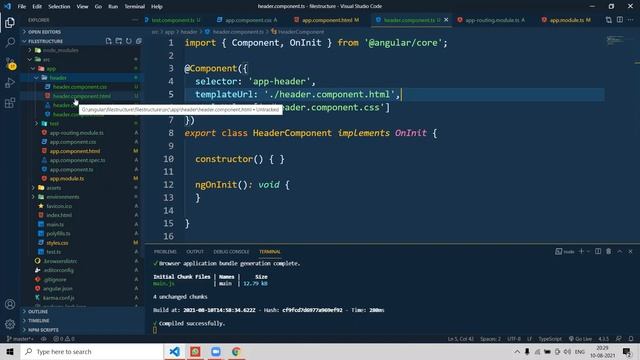Click Go Live in status bar
Viewport: 640px width, 360px height.
tap(580, 339)
